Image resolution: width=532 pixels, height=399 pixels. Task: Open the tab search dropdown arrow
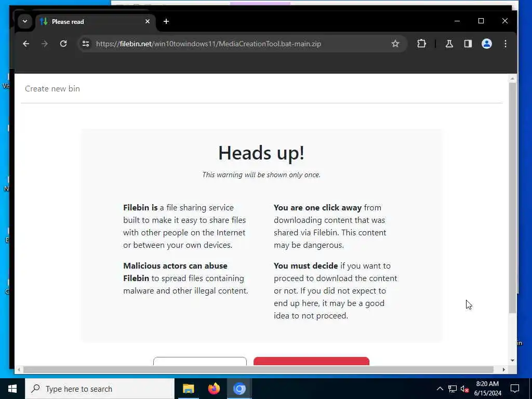[25, 21]
